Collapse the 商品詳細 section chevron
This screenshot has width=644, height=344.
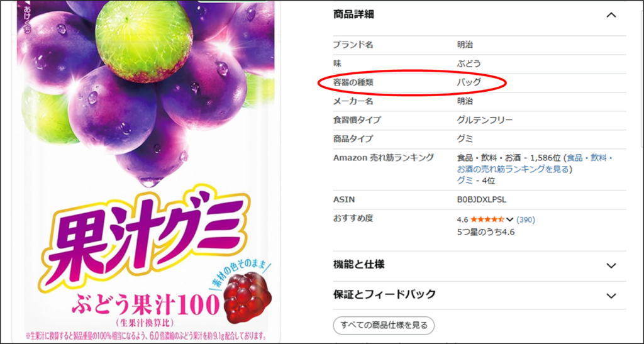click(x=611, y=15)
